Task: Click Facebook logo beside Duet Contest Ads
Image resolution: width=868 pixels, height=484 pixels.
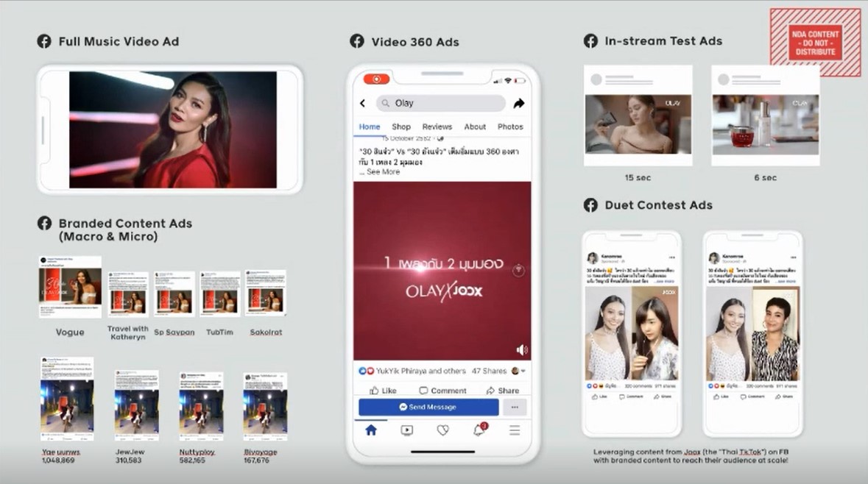Action: pyautogui.click(x=590, y=205)
